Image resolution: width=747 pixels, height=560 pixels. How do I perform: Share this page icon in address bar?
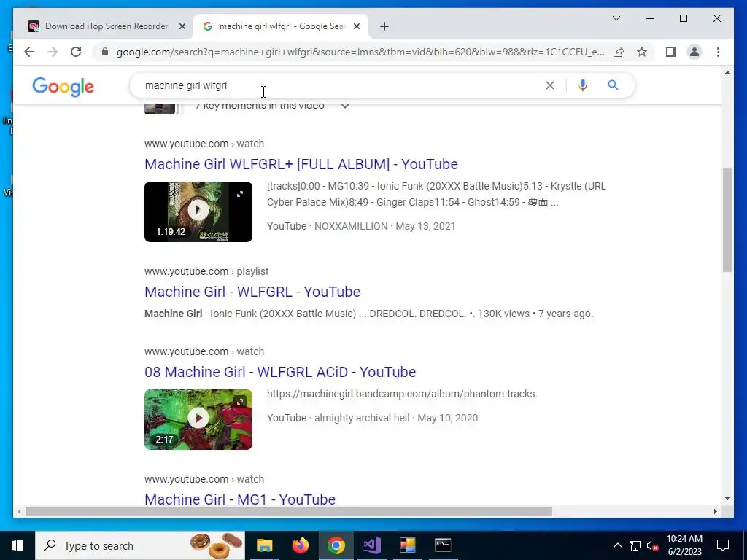[619, 52]
